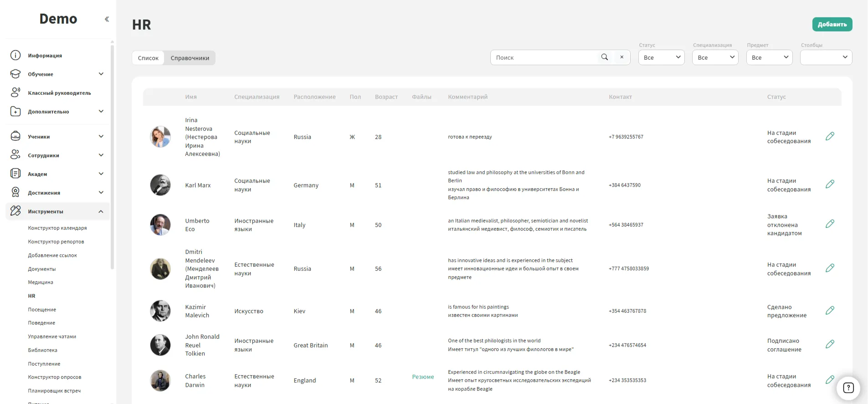The width and height of the screenshot is (868, 404).
Task: Open Charles Darwin's Резюме file link
Action: (x=423, y=377)
